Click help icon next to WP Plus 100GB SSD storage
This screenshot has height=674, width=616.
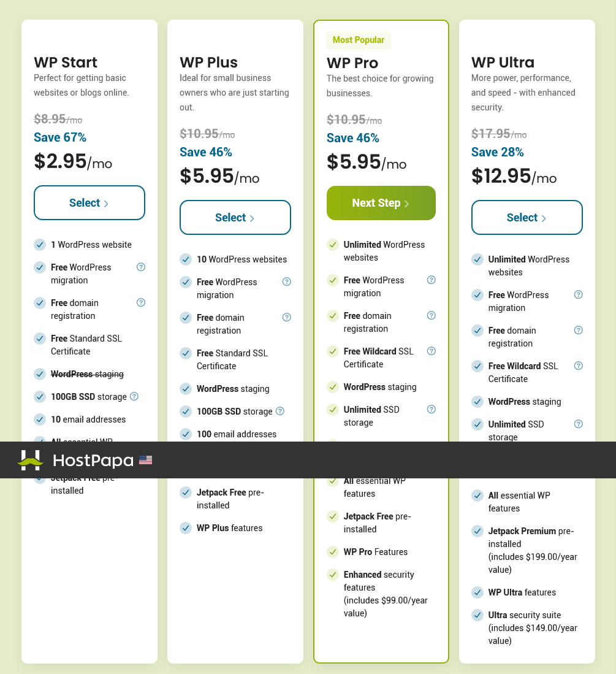pos(279,411)
